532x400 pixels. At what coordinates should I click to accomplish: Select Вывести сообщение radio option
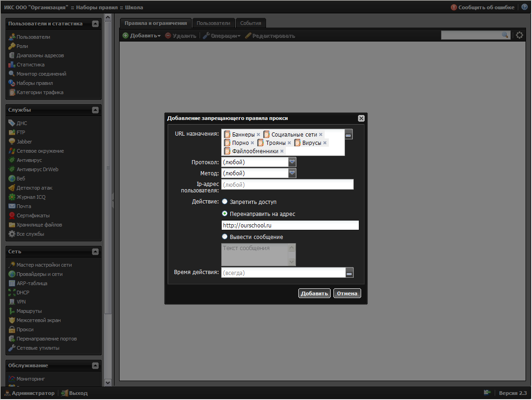[224, 237]
